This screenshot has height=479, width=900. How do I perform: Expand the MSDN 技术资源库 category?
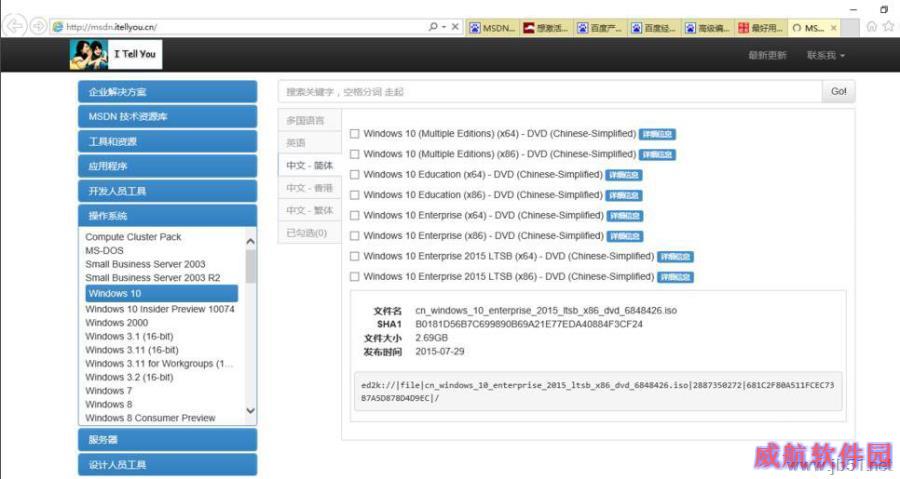click(x=168, y=116)
